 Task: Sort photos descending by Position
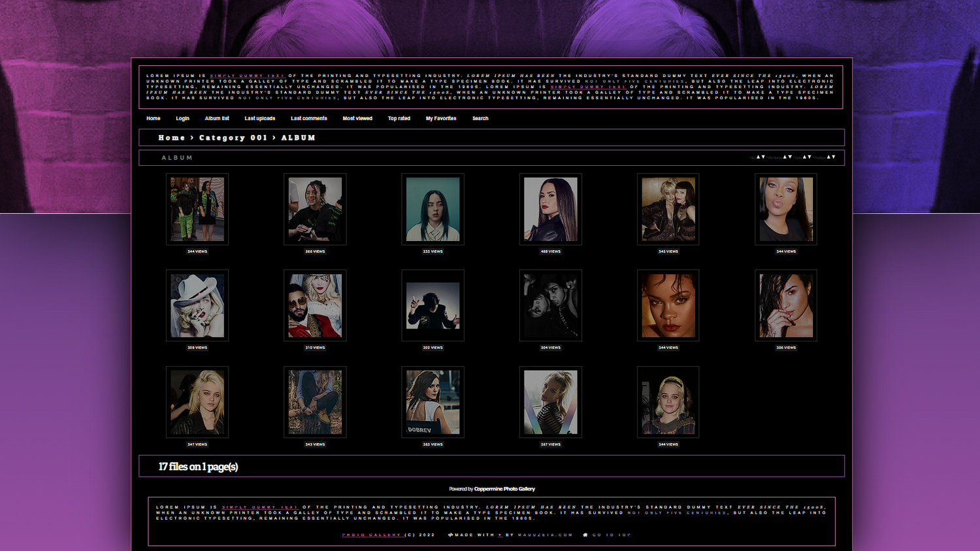tap(834, 157)
